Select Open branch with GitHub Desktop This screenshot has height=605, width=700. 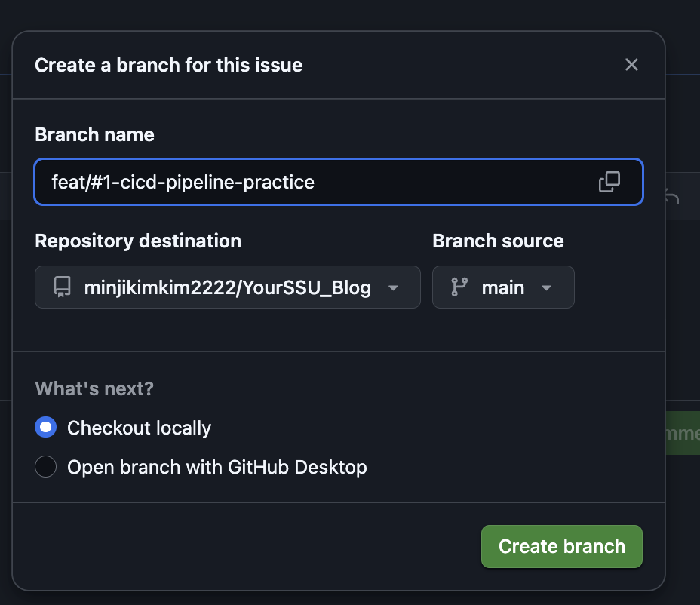pos(45,467)
